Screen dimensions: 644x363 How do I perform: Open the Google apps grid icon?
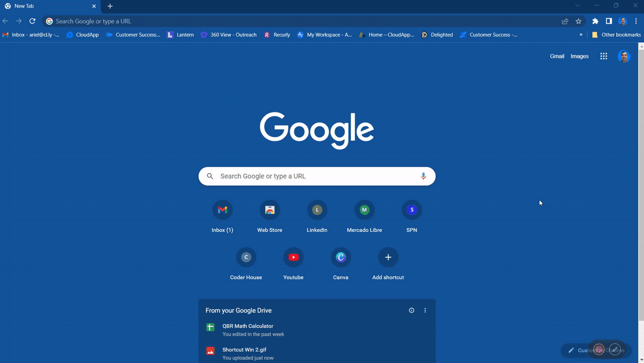pyautogui.click(x=604, y=56)
